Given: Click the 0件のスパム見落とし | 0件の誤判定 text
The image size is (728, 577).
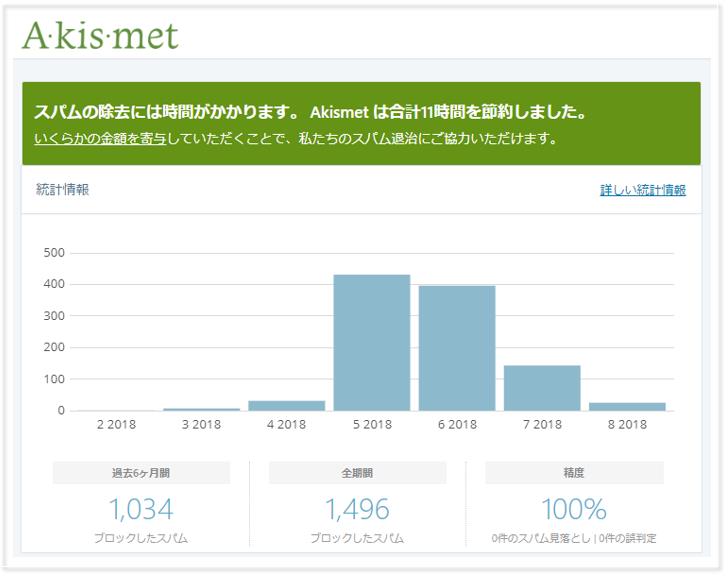Looking at the screenshot, I should (574, 538).
